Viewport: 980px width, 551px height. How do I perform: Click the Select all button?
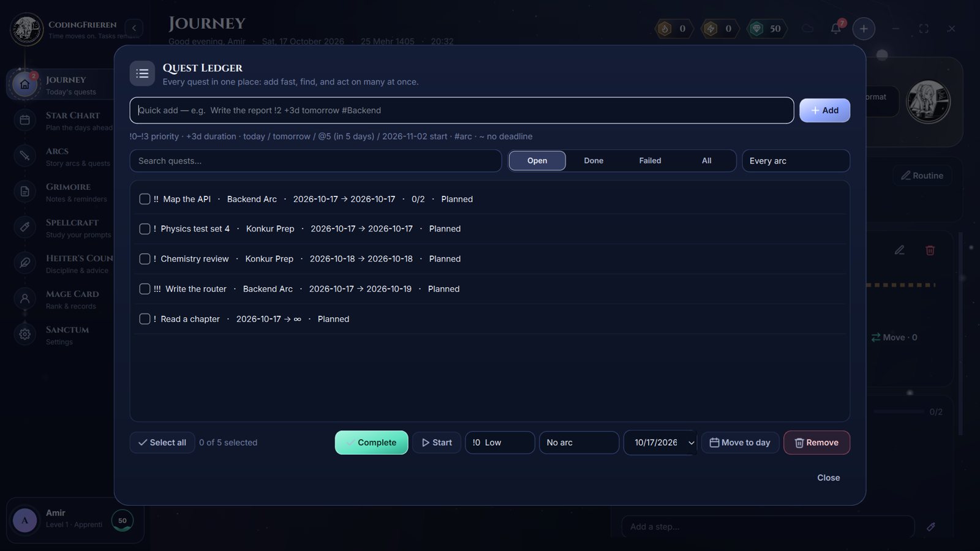pyautogui.click(x=162, y=443)
